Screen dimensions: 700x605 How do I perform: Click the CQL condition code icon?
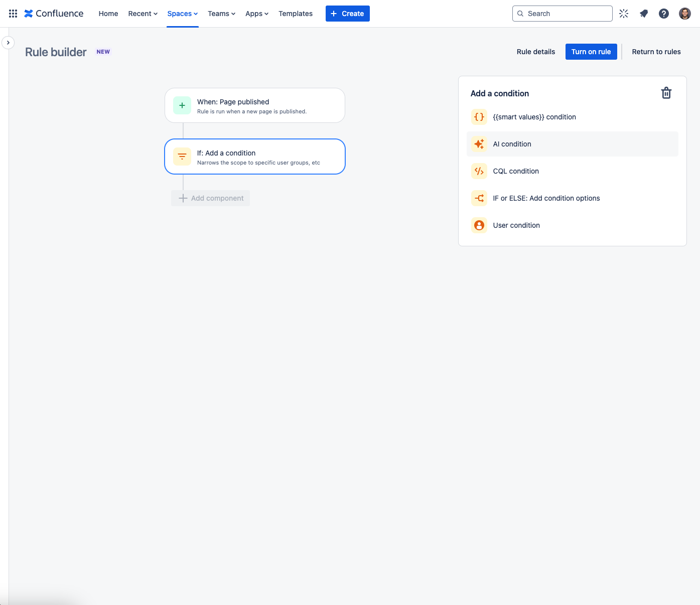tap(479, 171)
